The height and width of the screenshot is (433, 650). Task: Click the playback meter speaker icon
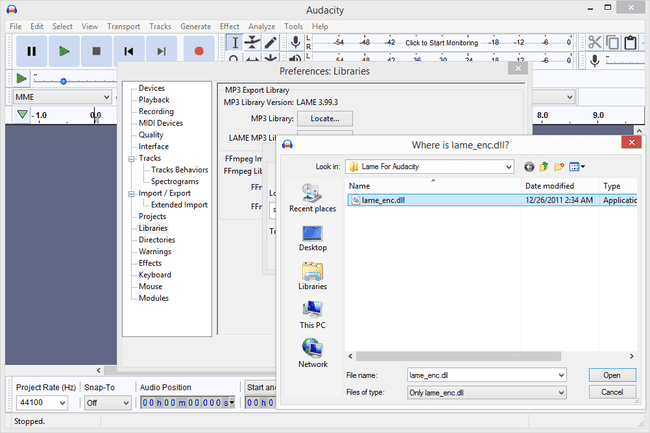[295, 58]
